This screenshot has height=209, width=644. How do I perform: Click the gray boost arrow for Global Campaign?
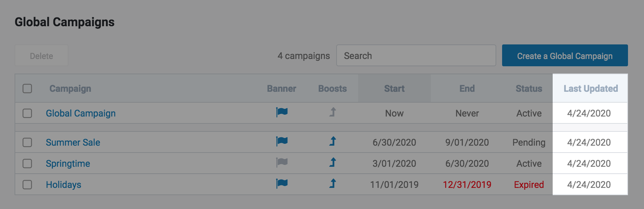[x=333, y=112]
